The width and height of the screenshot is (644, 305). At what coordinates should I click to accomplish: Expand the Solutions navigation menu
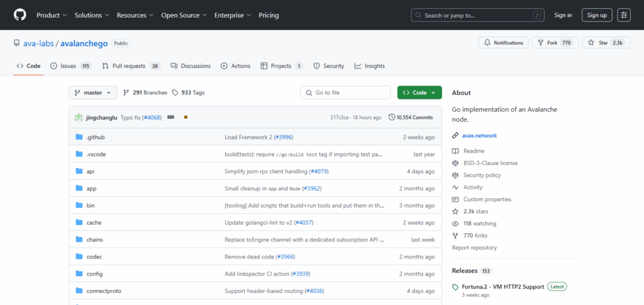(x=91, y=15)
